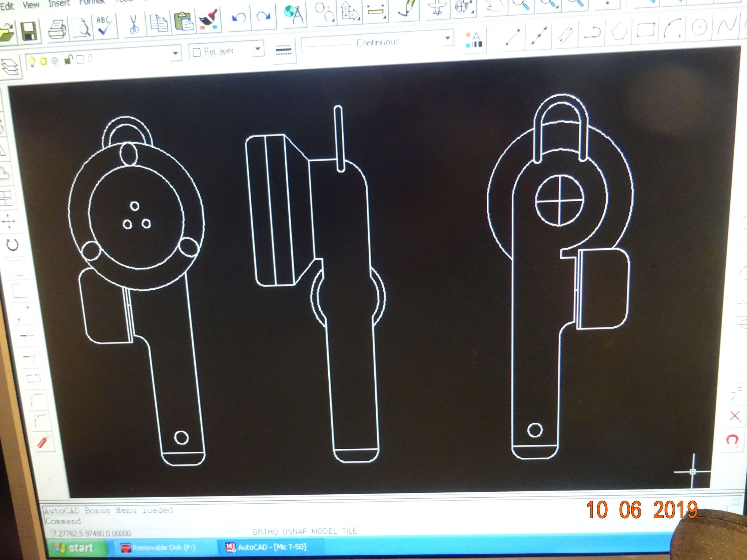Expand the layer control dropdown
747x560 pixels.
tap(175, 54)
